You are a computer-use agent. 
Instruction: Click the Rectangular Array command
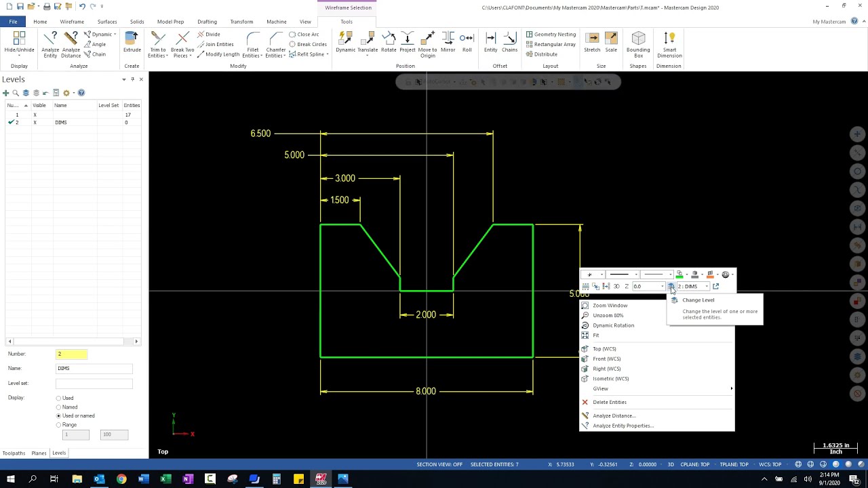[x=551, y=45]
